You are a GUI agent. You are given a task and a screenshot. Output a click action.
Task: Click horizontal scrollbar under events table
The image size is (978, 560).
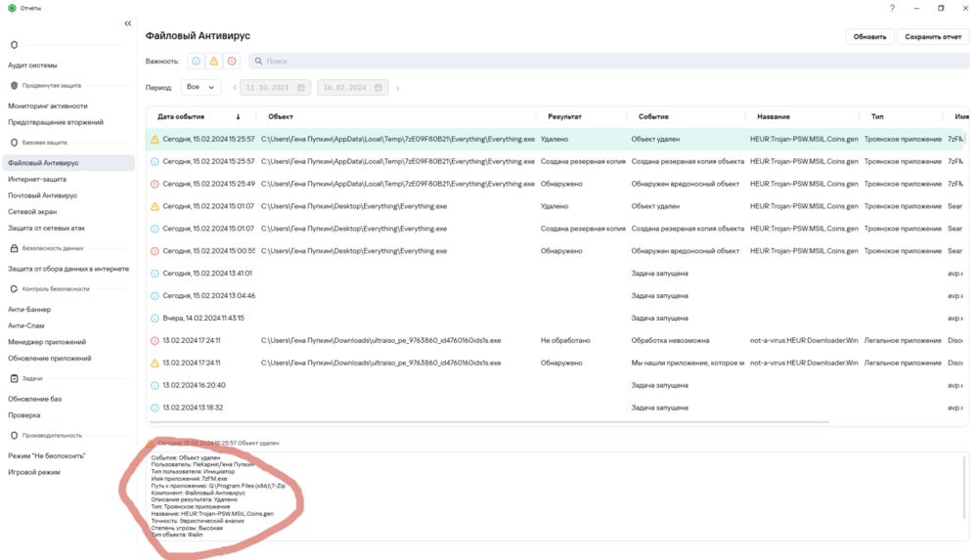click(x=490, y=422)
